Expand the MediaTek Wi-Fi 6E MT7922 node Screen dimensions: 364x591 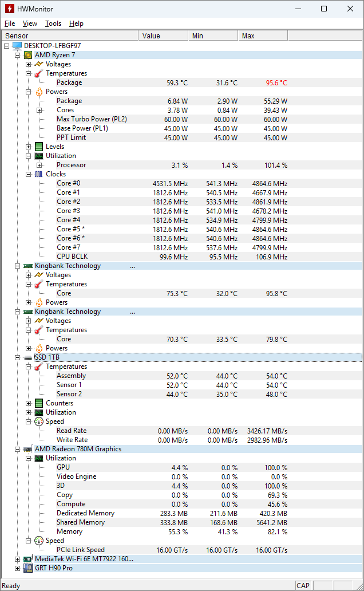[17, 559]
